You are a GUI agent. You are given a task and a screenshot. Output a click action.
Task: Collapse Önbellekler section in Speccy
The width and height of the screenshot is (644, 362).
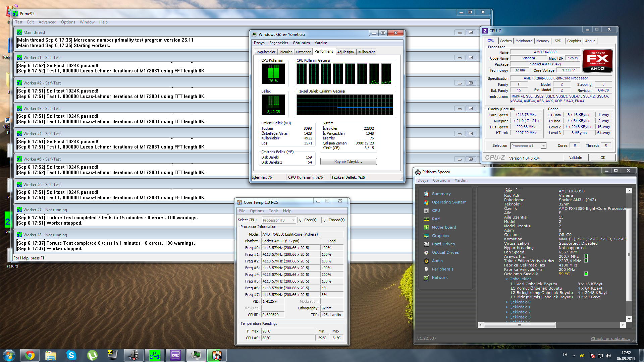[506, 279]
